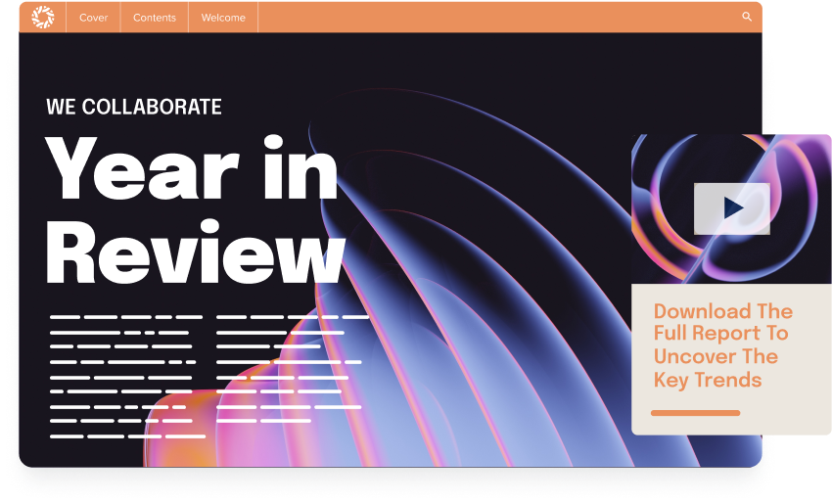Switch to the Cover tab
This screenshot has width=832, height=504.
(x=93, y=18)
